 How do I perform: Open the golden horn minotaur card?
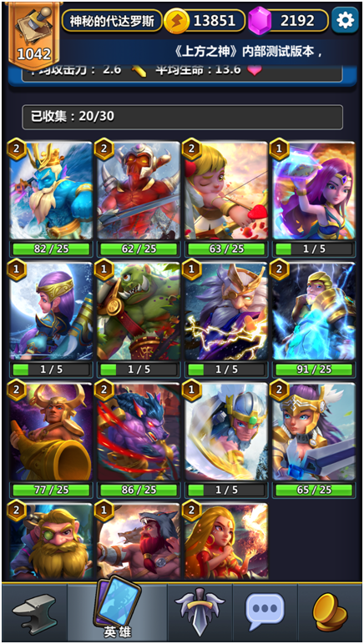[51, 431]
